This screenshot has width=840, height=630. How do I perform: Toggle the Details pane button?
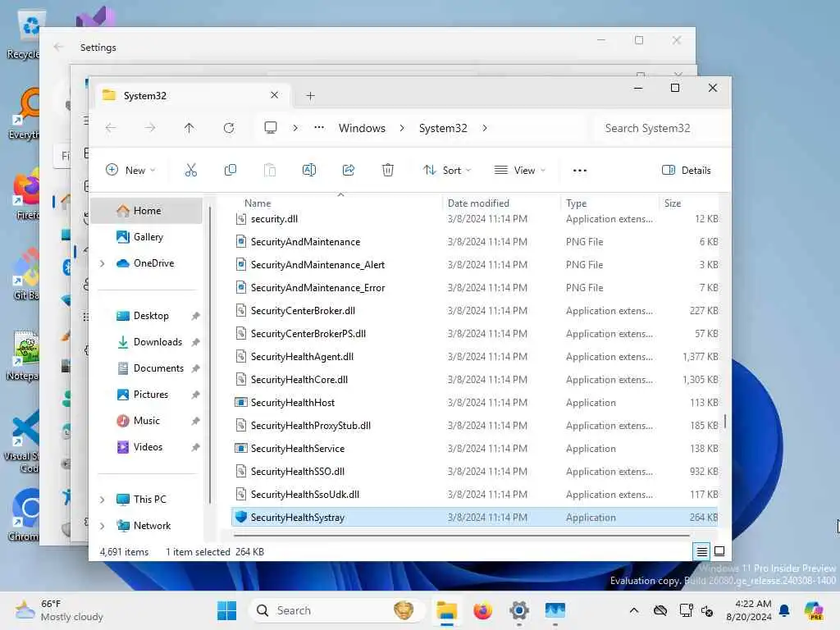point(687,171)
